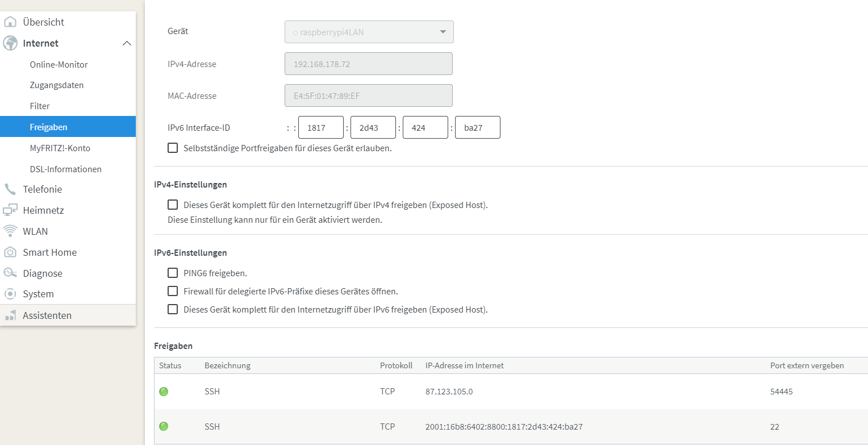Click the Diagnose icon in sidebar
Image resolution: width=868 pixels, height=445 pixels.
(10, 273)
